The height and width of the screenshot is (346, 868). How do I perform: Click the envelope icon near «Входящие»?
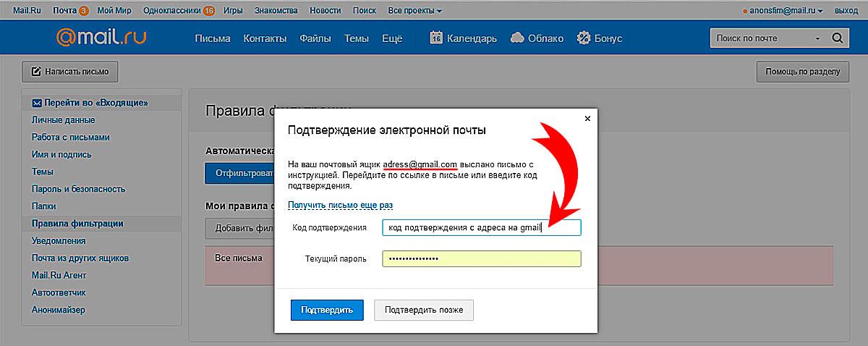(x=36, y=103)
